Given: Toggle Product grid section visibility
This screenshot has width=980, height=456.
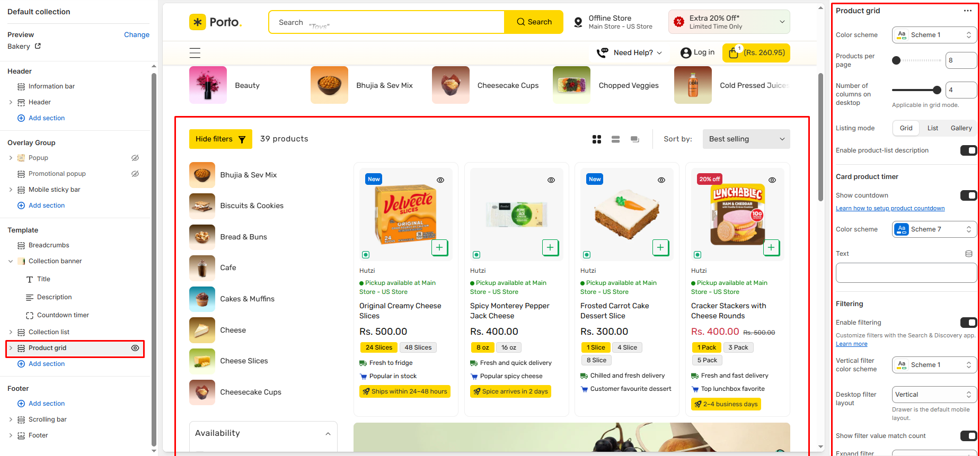Looking at the screenshot, I should pyautogui.click(x=135, y=348).
